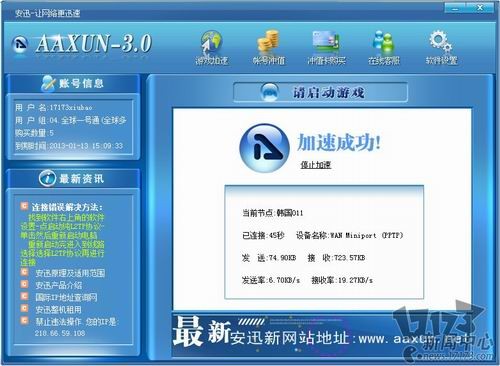500x366 pixels.
Task: Click the 请启动游戏 banner button
Action: pyautogui.click(x=320, y=92)
